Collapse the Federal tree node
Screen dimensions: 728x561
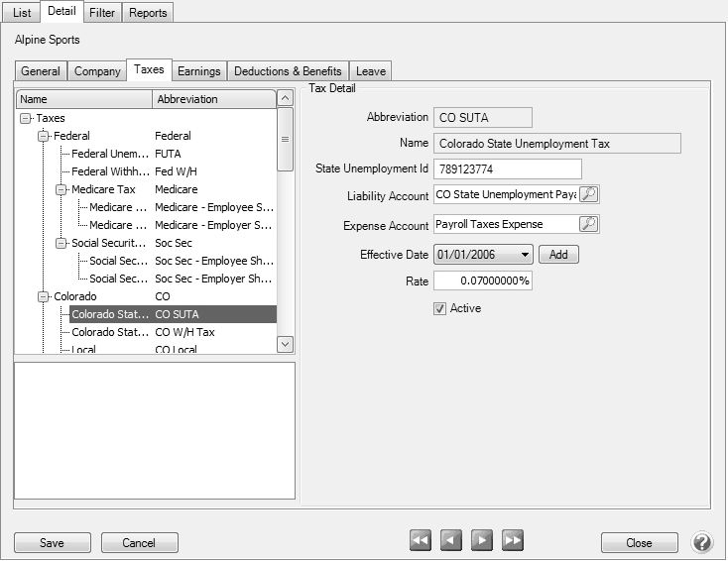43,136
